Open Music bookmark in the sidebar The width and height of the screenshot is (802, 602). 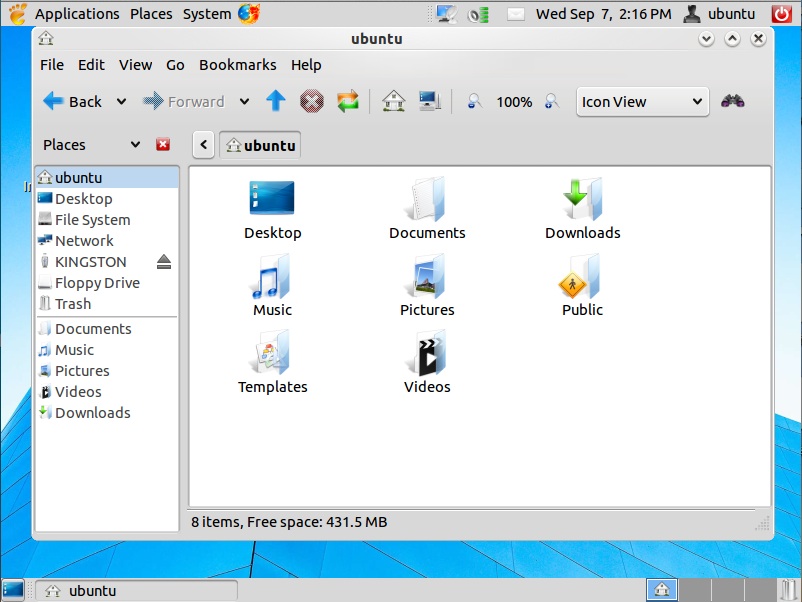(107, 349)
